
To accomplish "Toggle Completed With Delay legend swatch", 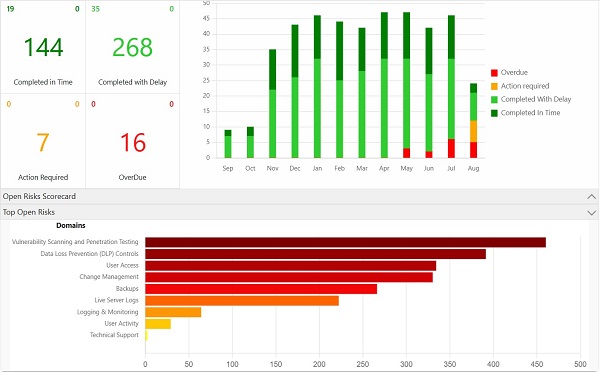I will [x=494, y=100].
